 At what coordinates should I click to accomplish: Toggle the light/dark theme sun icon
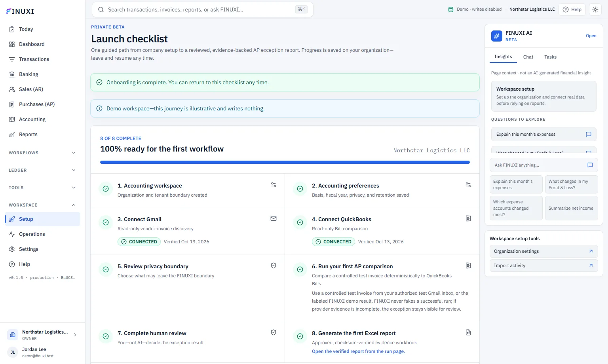tap(595, 9)
